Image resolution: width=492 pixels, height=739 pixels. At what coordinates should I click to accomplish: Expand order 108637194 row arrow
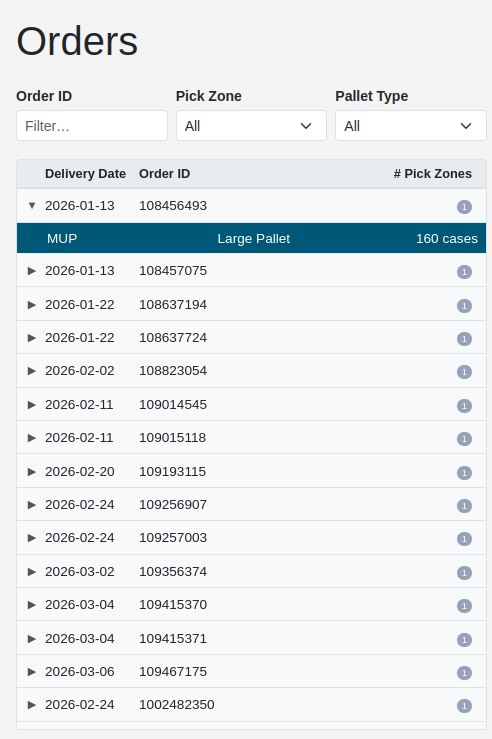point(32,304)
